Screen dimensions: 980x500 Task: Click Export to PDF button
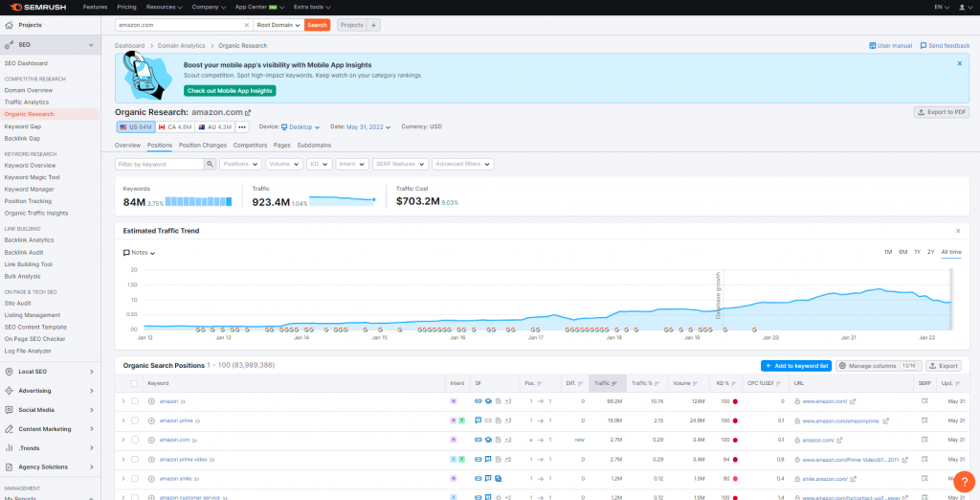point(942,113)
